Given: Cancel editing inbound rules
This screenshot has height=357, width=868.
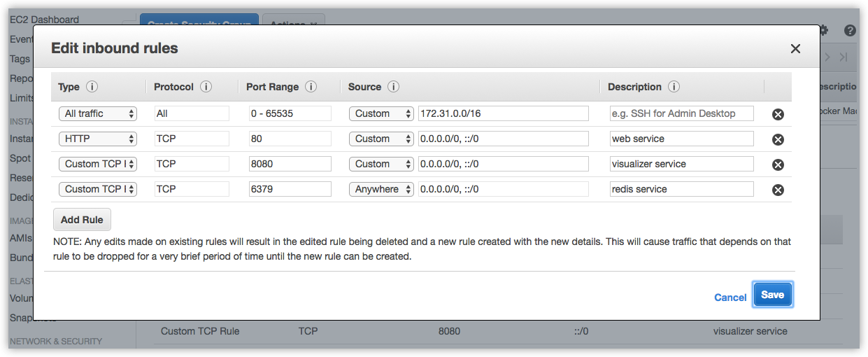Looking at the screenshot, I should pos(730,297).
